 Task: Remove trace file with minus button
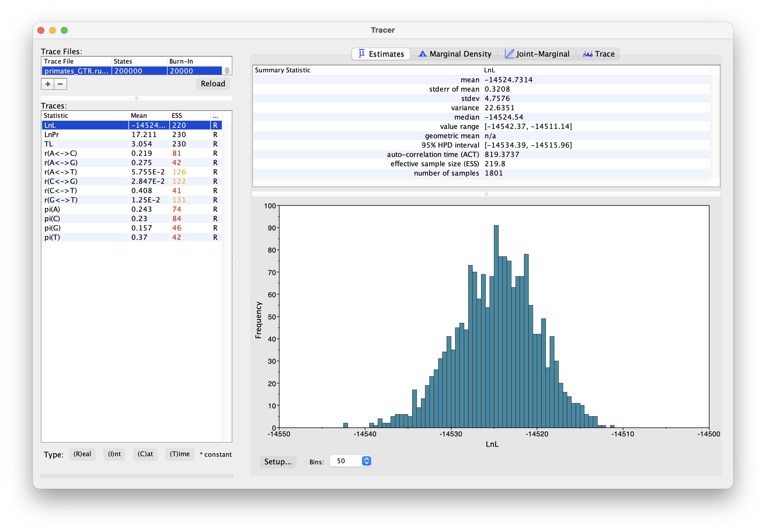[60, 84]
